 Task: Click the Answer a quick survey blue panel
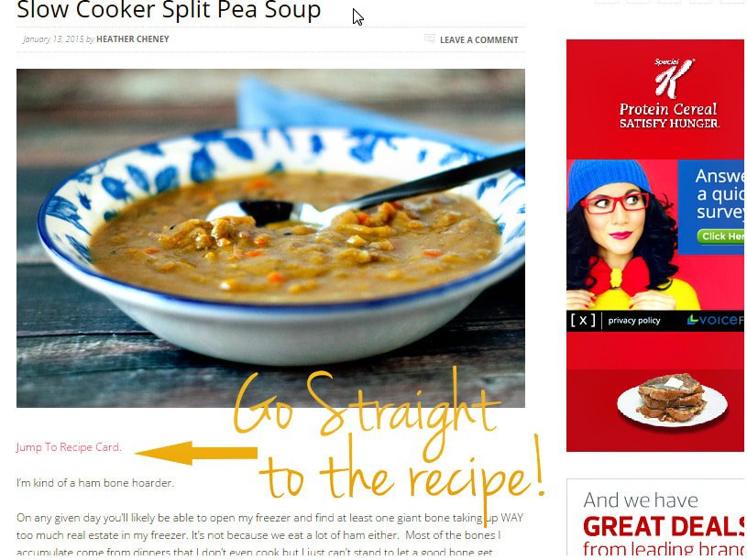pos(711,207)
